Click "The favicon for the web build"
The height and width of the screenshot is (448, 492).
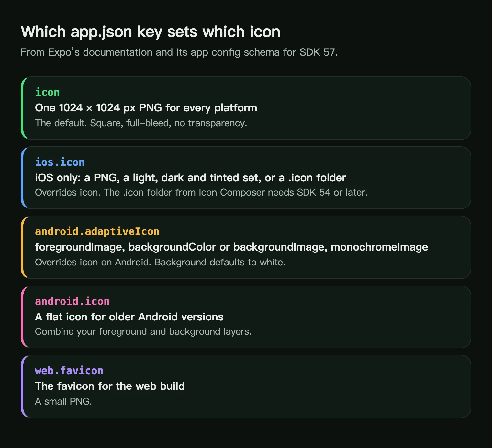pos(110,386)
